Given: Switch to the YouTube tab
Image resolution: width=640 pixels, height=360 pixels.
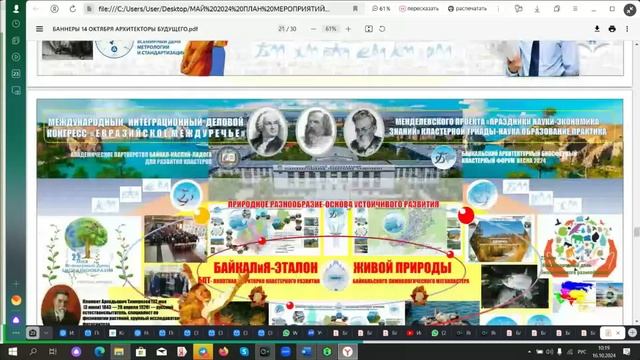Looking at the screenshot, I should point(415,333).
